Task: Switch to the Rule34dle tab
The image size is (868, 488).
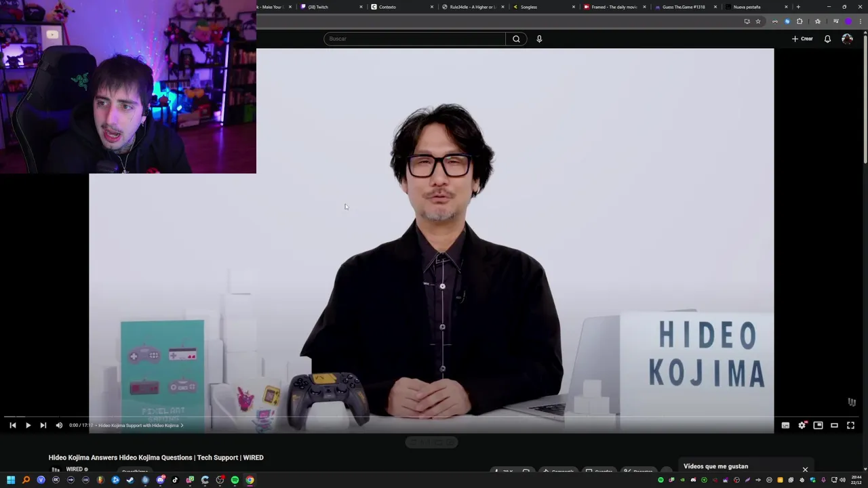Action: pyautogui.click(x=473, y=7)
